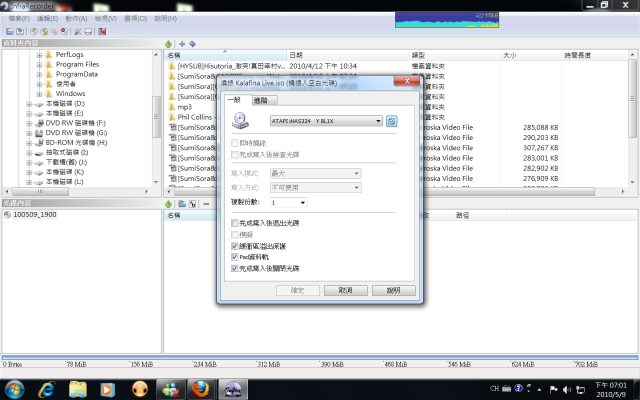Click the greyed-out 確定 OK button
The image size is (640, 400).
[298, 290]
